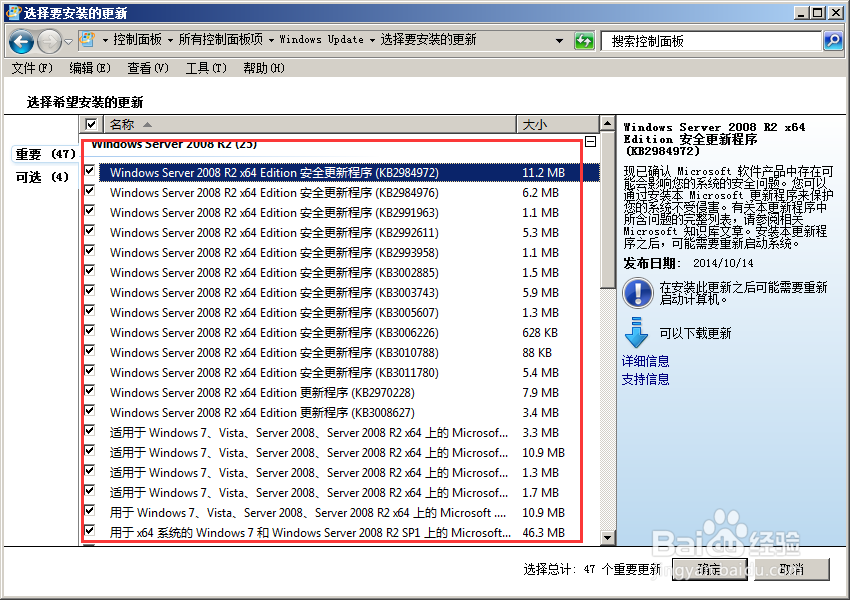The image size is (850, 600).
Task: Select update row KB2970228 7.9 MB
Action: click(x=349, y=393)
